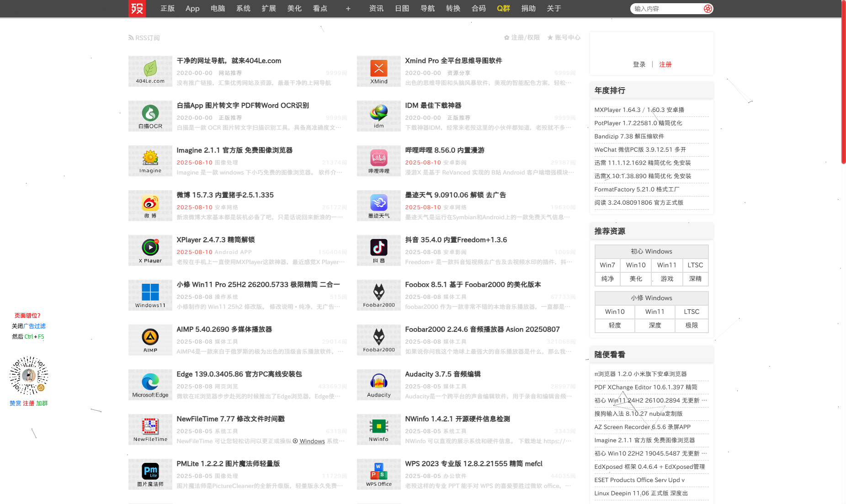Viewport: 846px width, 504px height.
Task: Click the Audacity headphones icon
Action: (x=379, y=385)
